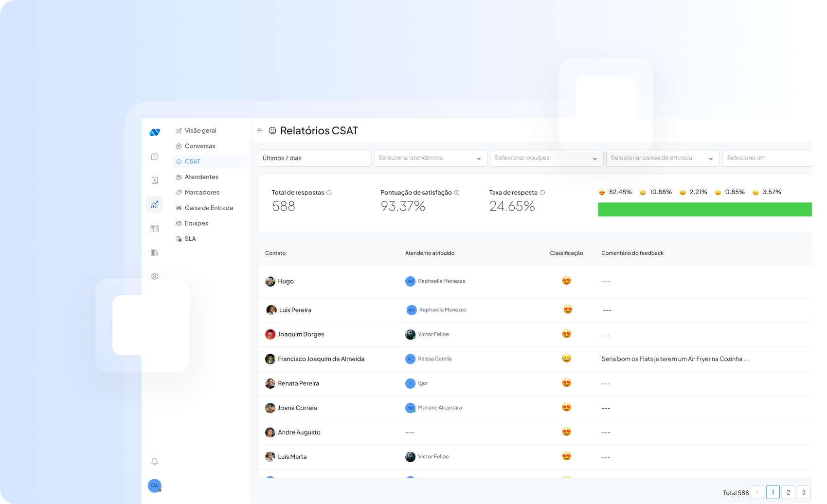Screen dimensions: 827x504
Task: Click the contacts icon in left rail
Action: pos(155,180)
